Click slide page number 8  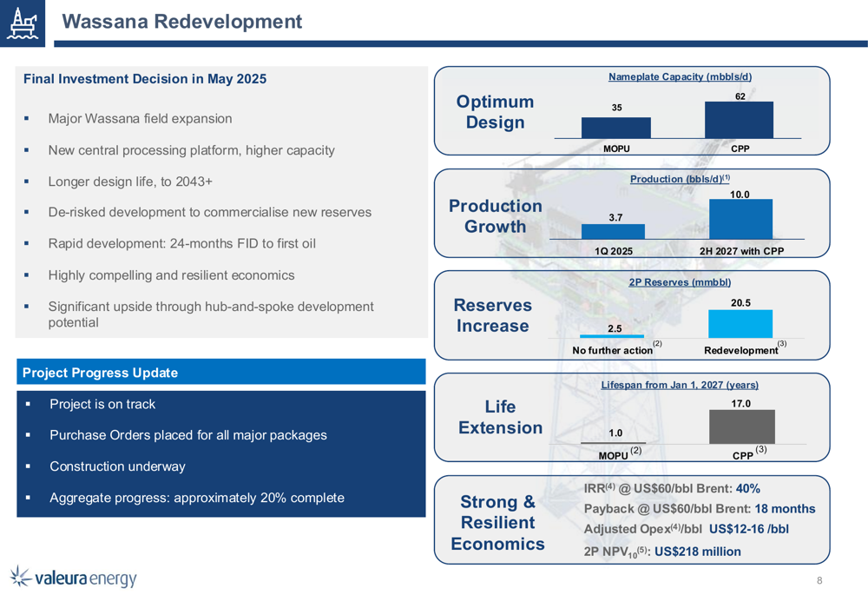819,580
